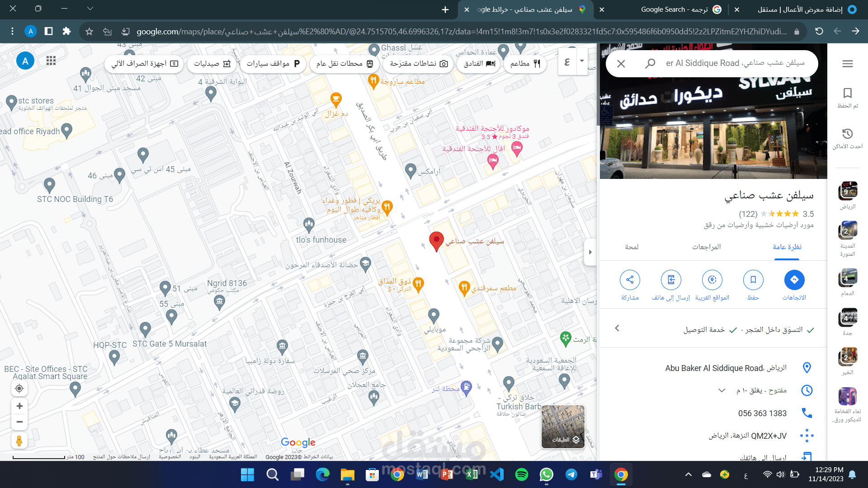Click the address bar URL
The height and width of the screenshot is (488, 868).
[x=461, y=32]
